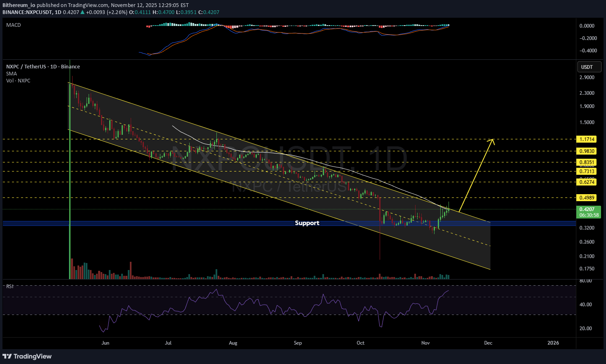Click the 2026 label on time axis
Screen dimensions: 606x364
tap(553, 343)
